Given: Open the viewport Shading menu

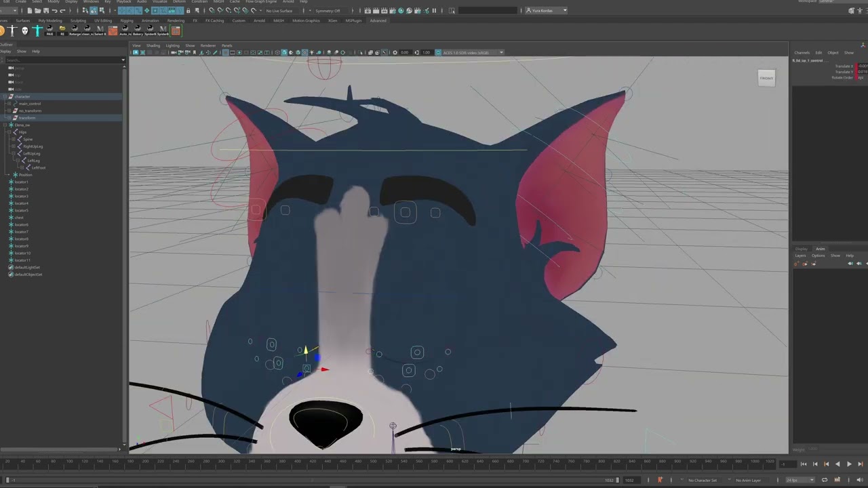Looking at the screenshot, I should tap(153, 45).
